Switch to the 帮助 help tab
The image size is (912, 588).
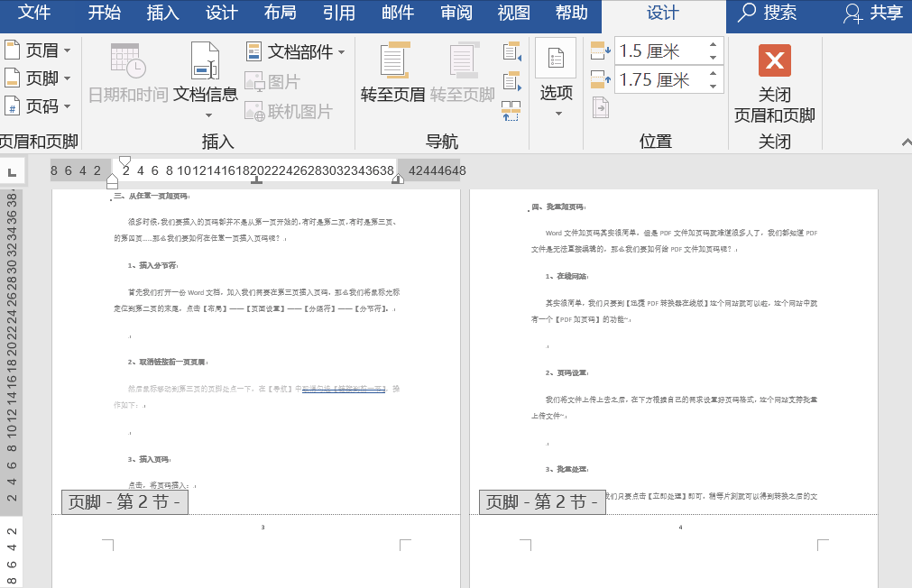point(572,13)
